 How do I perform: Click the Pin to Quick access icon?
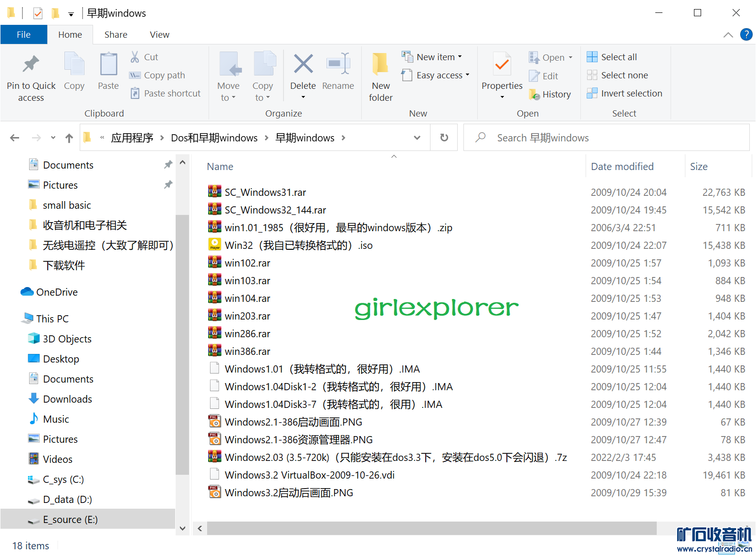[x=31, y=64]
